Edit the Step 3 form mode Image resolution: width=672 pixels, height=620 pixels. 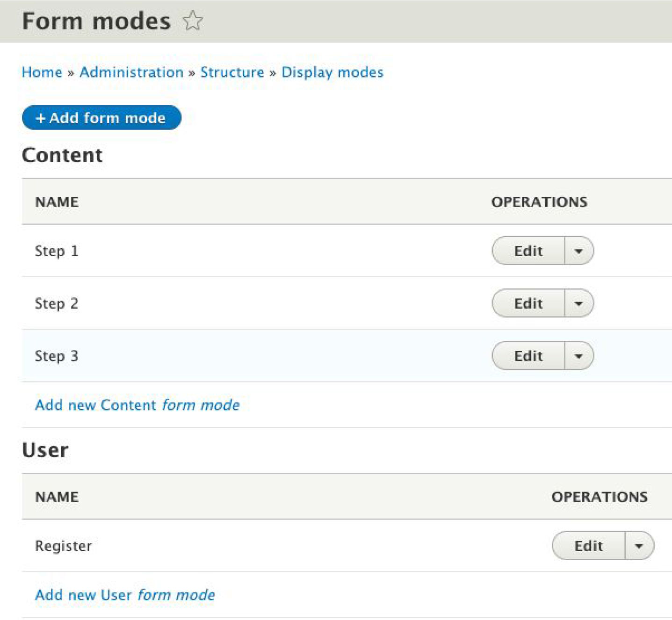click(528, 356)
